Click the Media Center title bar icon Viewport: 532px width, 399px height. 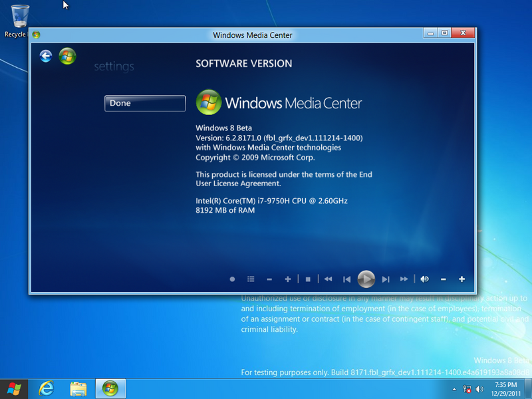click(x=37, y=35)
